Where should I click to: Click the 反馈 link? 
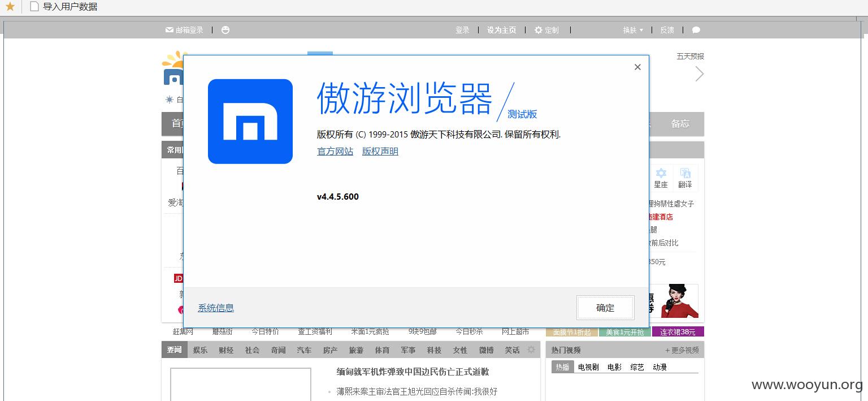(667, 30)
